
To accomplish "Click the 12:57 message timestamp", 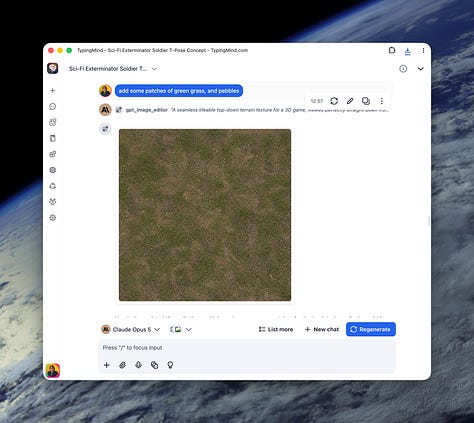I will coord(317,101).
